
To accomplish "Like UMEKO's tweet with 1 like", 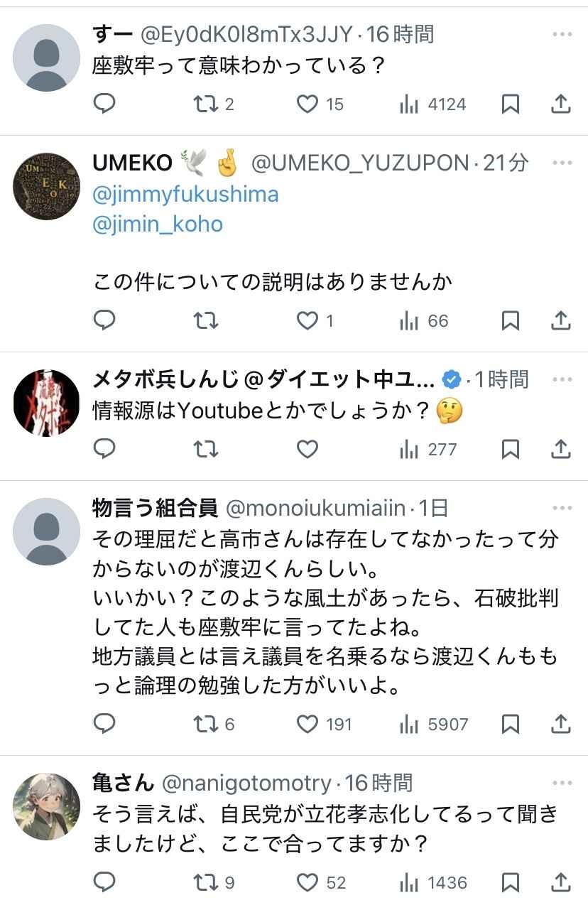I will pos(307,320).
